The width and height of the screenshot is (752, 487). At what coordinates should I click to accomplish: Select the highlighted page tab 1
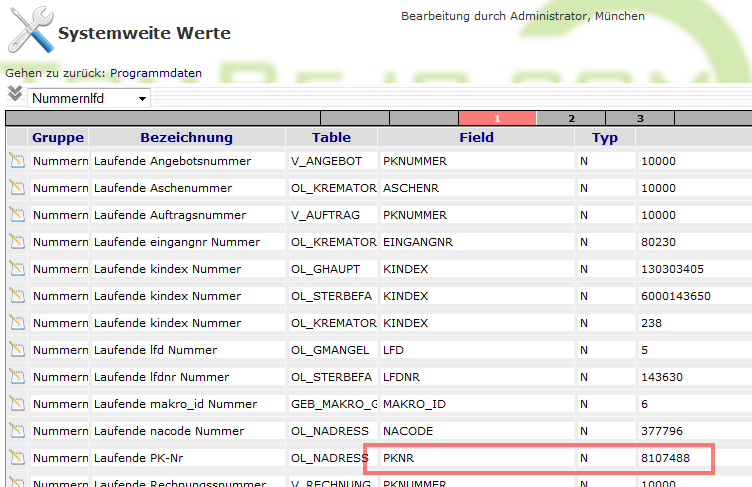(x=497, y=118)
